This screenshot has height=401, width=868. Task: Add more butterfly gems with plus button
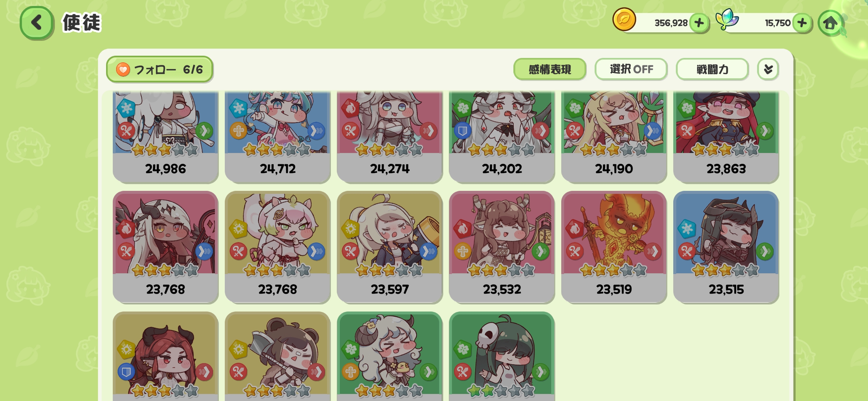pos(802,23)
